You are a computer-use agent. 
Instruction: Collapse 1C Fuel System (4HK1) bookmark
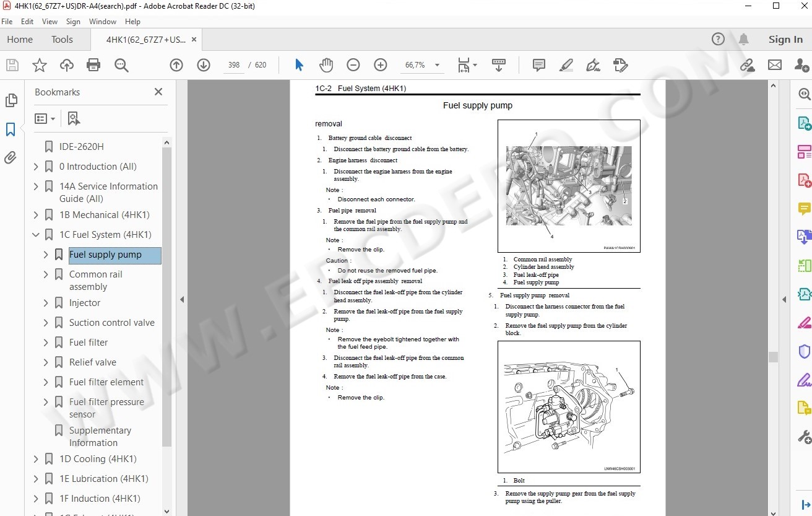[x=35, y=235]
